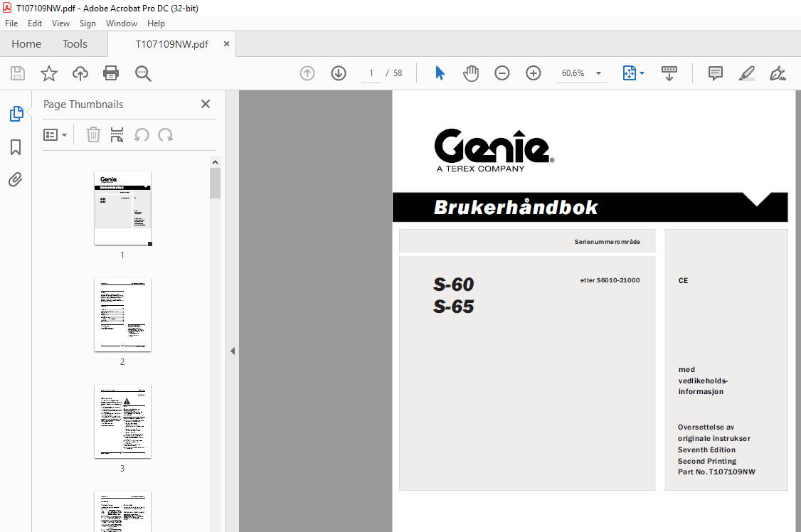Select page 2 thumbnail
Screen dimensions: 801x532
pos(122,314)
